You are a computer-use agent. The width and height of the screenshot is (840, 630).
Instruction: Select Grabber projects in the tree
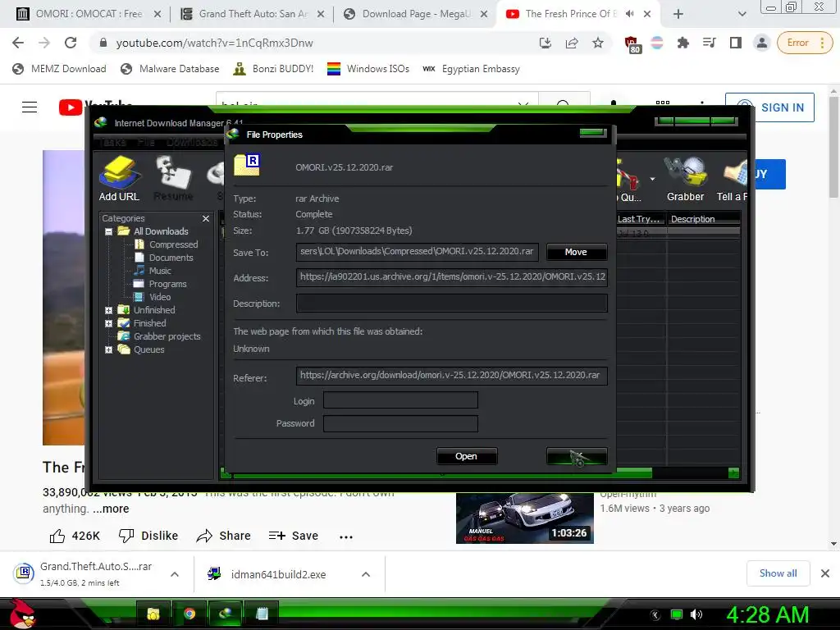(x=167, y=336)
